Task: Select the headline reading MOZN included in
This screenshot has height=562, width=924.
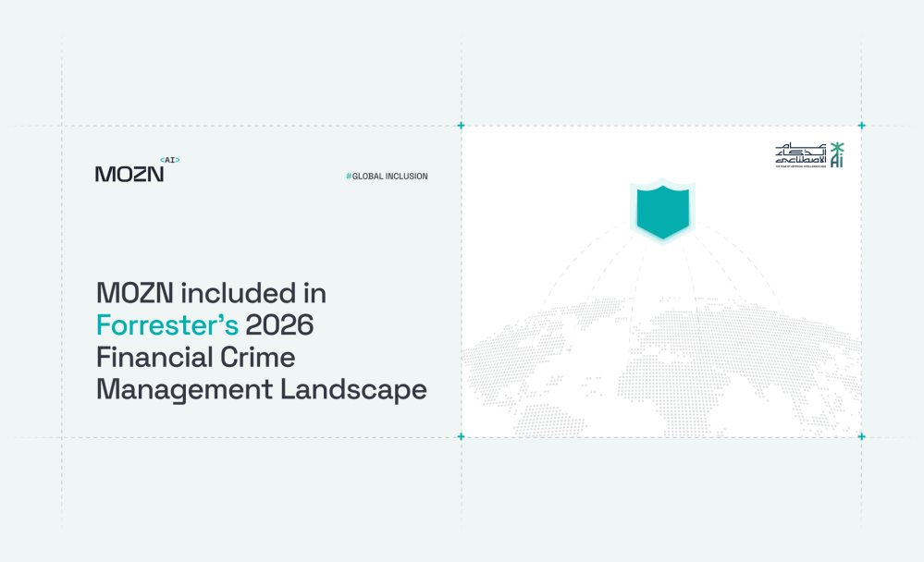Action: [x=211, y=293]
